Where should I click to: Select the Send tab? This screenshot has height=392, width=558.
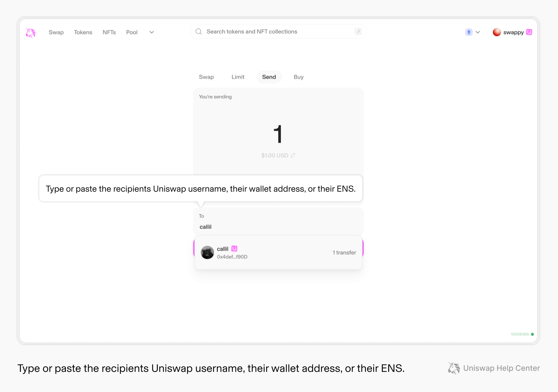(269, 77)
